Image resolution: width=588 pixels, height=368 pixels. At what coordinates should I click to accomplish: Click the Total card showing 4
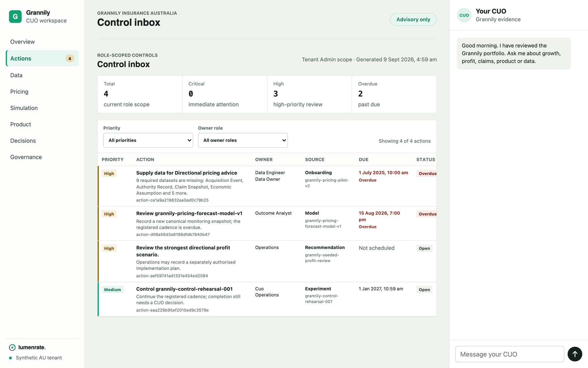coord(140,94)
